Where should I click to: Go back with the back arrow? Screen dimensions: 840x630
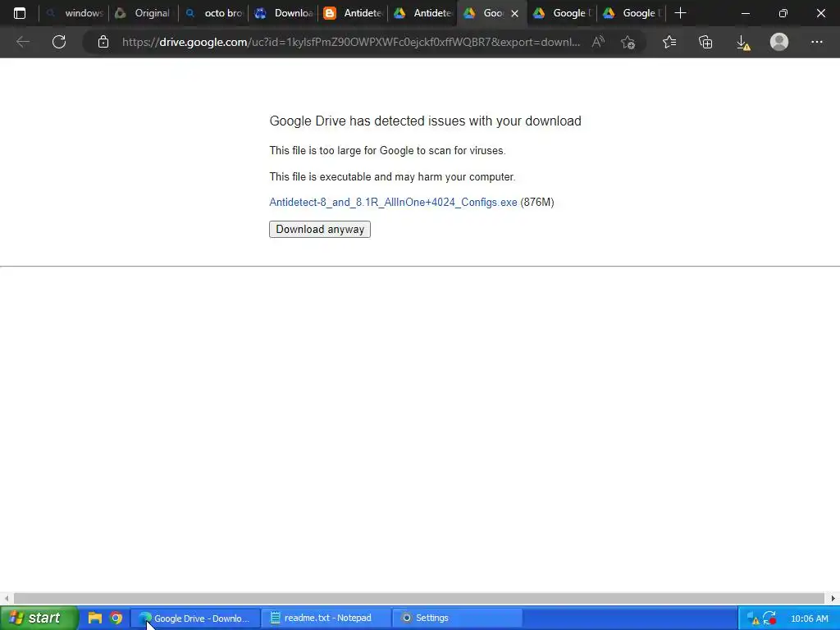[x=22, y=42]
